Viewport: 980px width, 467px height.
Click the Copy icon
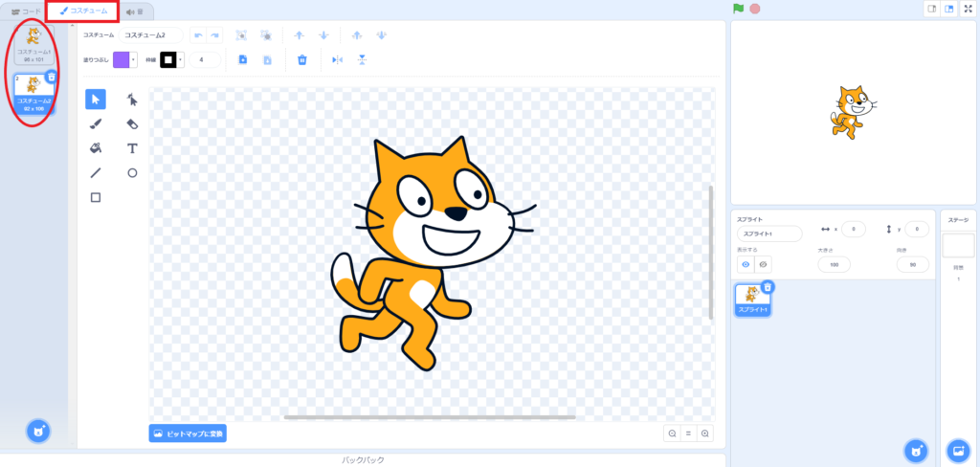coord(243,60)
